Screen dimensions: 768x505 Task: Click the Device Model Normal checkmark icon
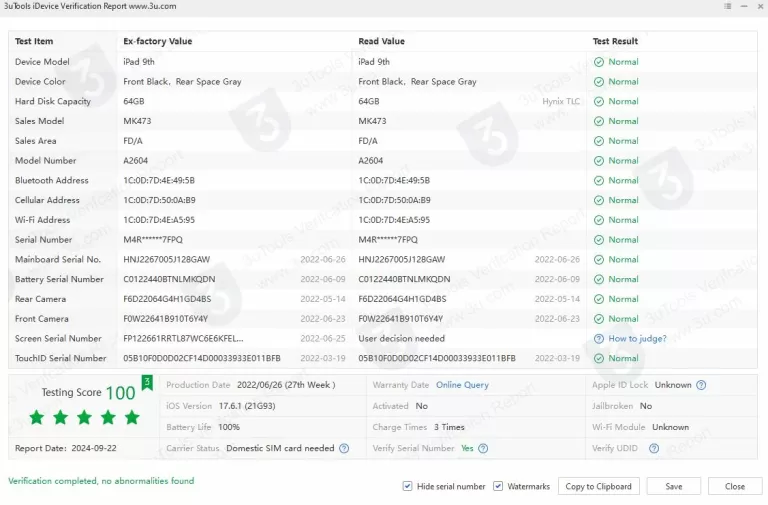tap(599, 62)
